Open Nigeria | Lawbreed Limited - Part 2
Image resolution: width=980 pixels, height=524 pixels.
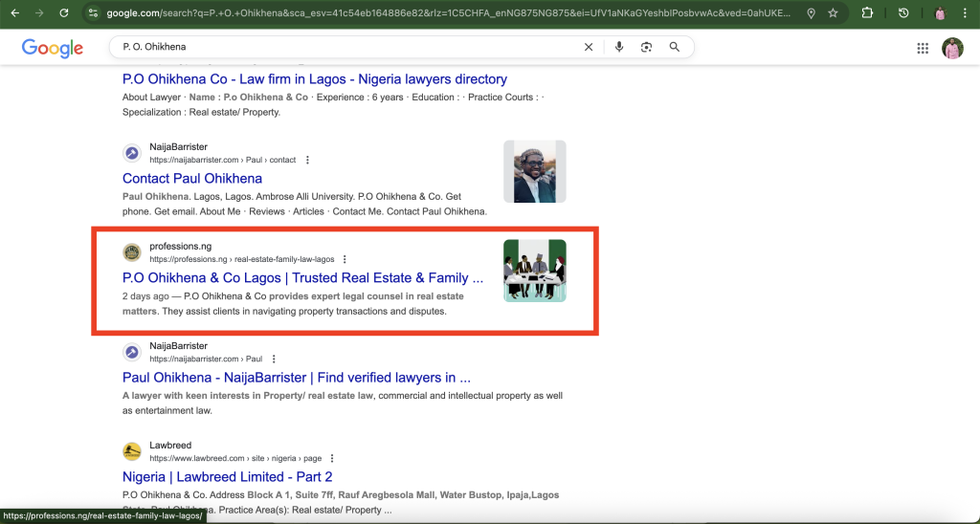[228, 477]
